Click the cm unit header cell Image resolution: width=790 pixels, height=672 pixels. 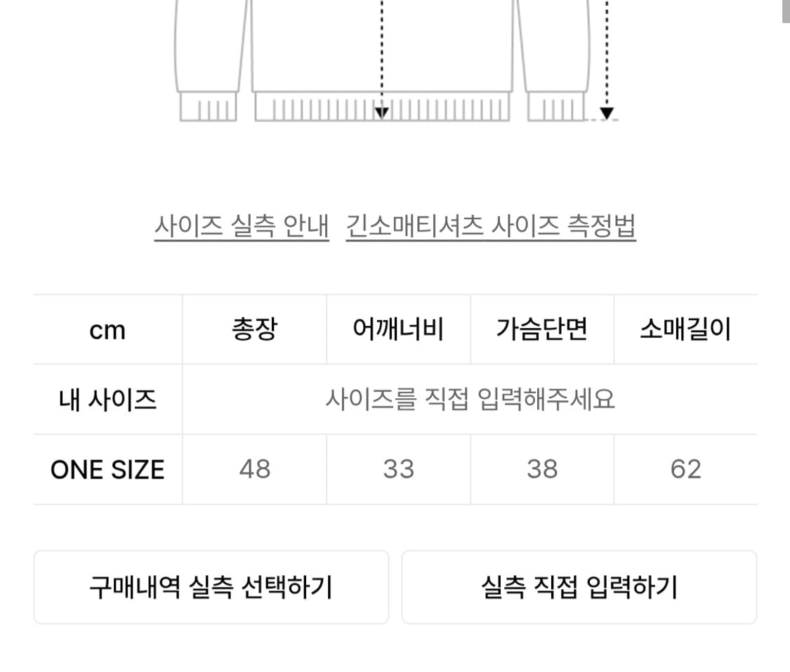[108, 329]
